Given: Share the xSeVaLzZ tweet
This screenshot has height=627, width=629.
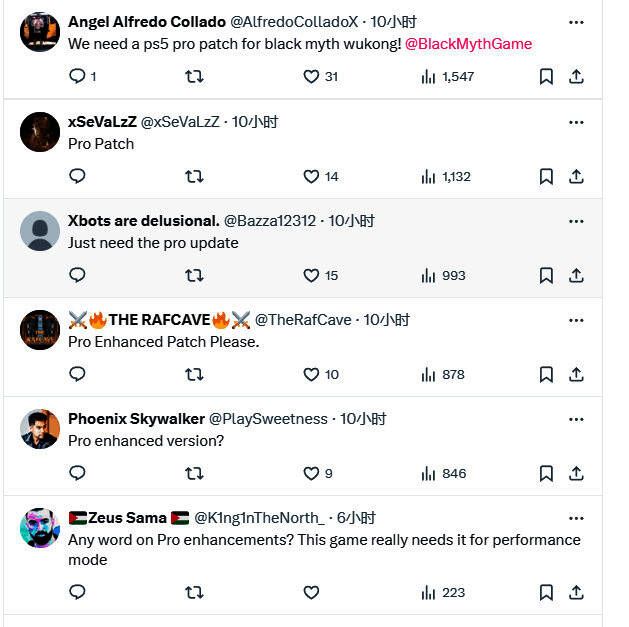Looking at the screenshot, I should click(576, 176).
